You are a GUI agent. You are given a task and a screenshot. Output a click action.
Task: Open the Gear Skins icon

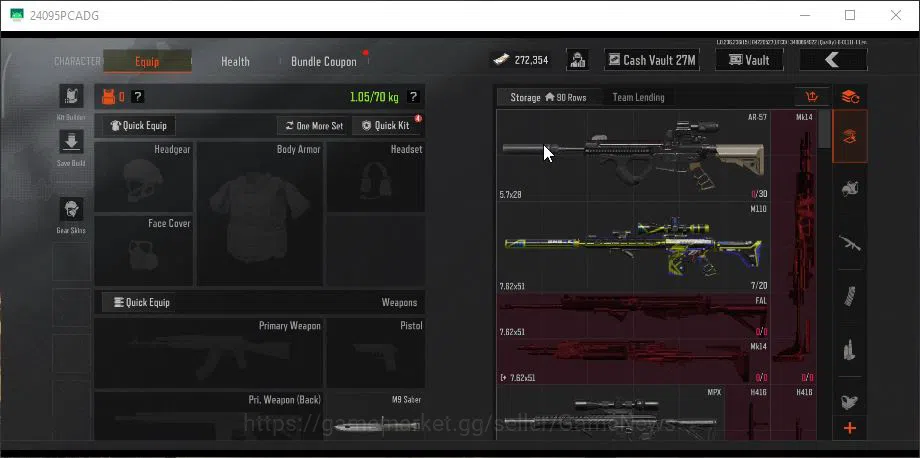click(x=71, y=209)
